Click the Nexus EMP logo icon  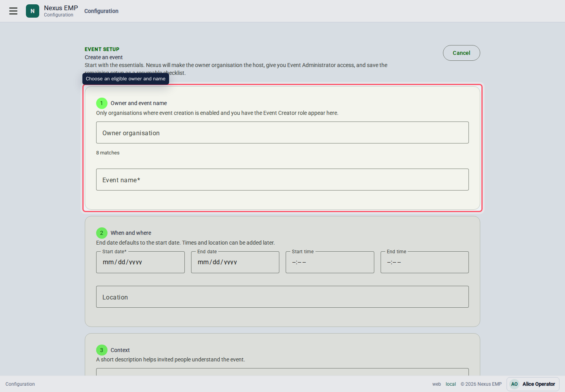[x=33, y=11]
